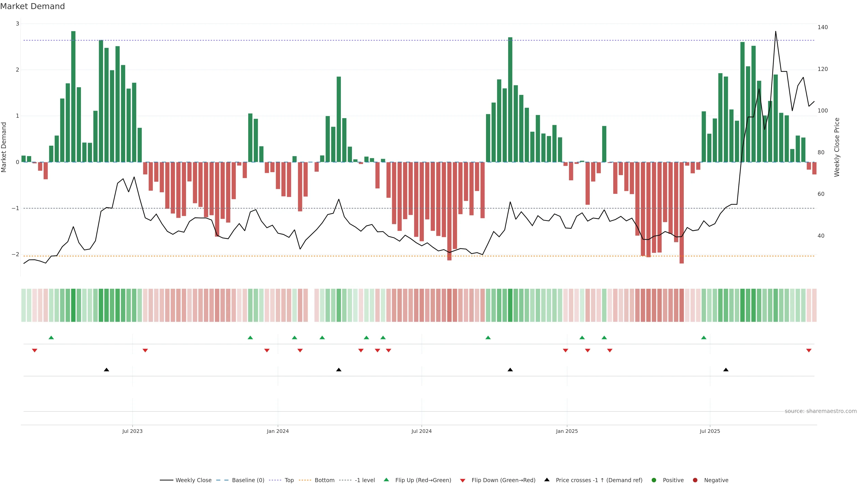Screen dimensions: 868x488
Task: Click the last red flip-down marker
Action: pyautogui.click(x=809, y=351)
